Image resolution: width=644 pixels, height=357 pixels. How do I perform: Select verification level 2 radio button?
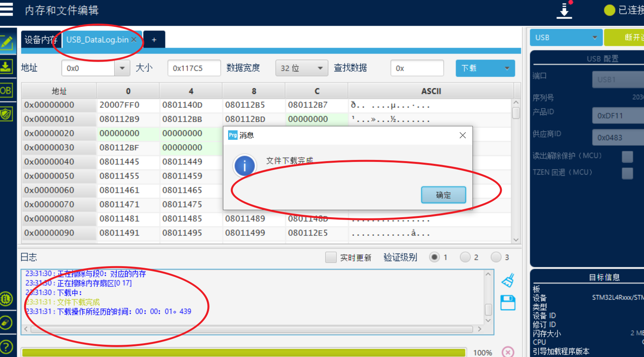click(x=465, y=257)
